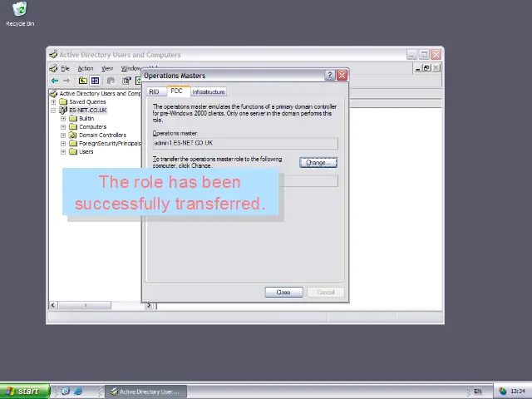Click the EN language indicator in taskbar
Viewport: 532px width, 399px height.
pyautogui.click(x=478, y=392)
